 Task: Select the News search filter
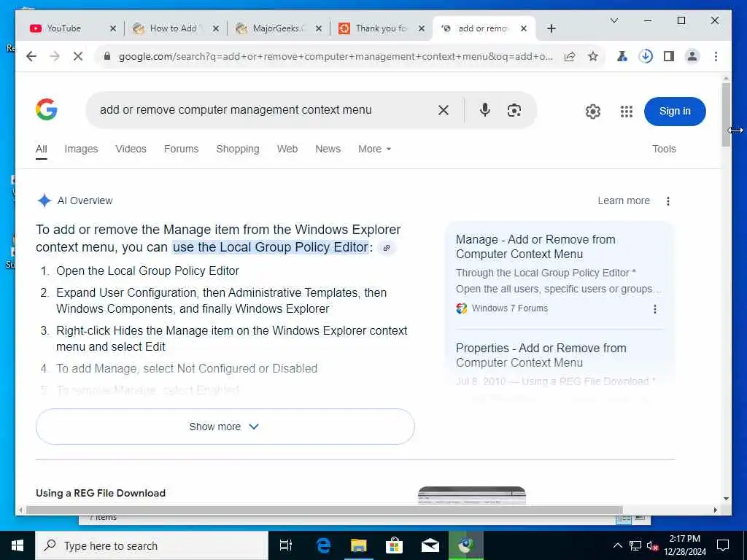click(x=328, y=149)
